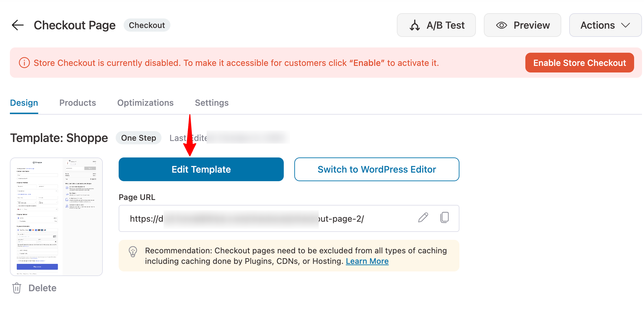
Task: Open the Learn More link
Action: point(367,261)
